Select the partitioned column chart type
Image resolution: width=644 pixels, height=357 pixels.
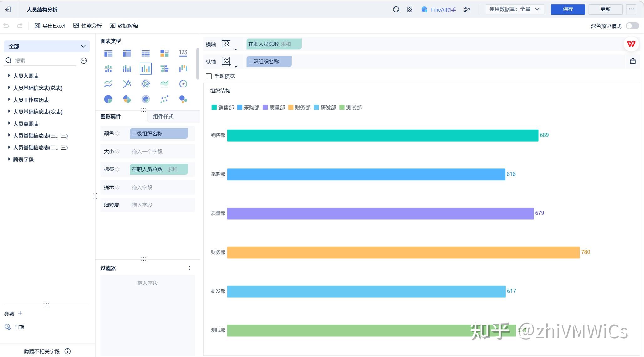tap(108, 69)
